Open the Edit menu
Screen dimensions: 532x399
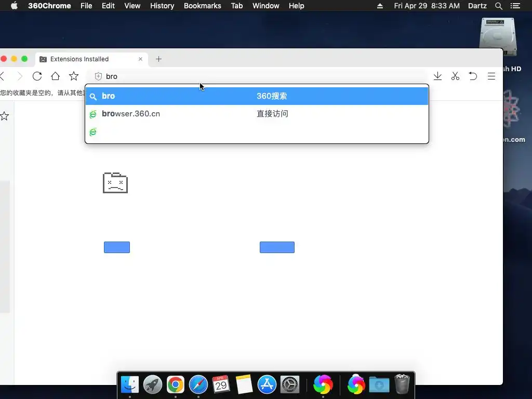coord(108,6)
